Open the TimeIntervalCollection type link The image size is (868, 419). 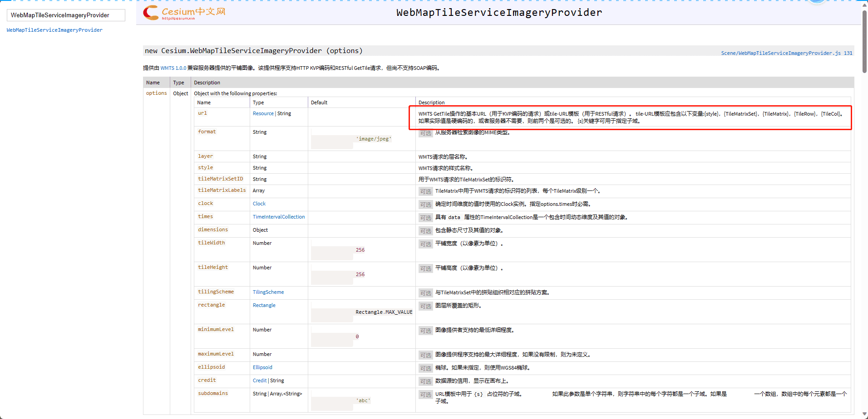coord(279,217)
